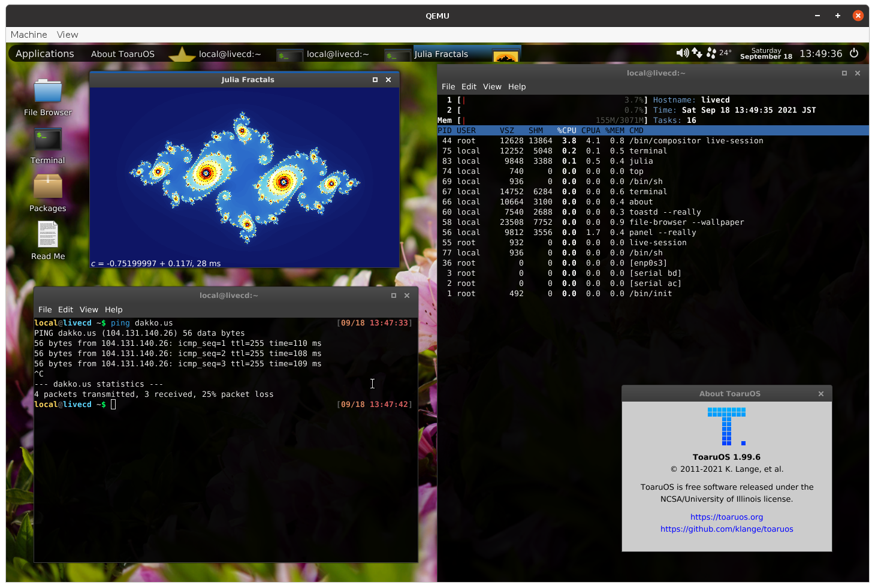Click the terminal prompt cursor after ping output
Image resolution: width=875 pixels, height=588 pixels.
[x=113, y=405]
